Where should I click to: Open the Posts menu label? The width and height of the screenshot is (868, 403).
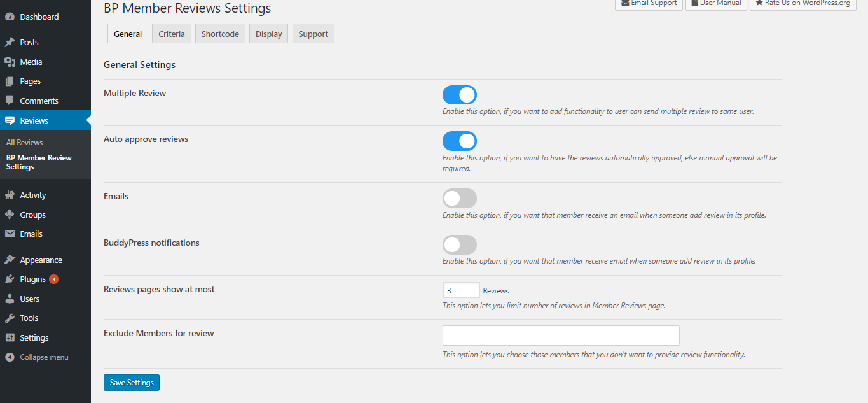pyautogui.click(x=29, y=43)
